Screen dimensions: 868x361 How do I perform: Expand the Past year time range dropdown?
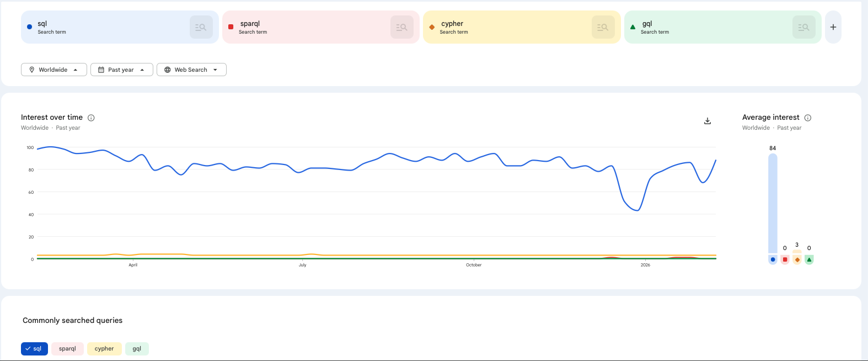[121, 70]
